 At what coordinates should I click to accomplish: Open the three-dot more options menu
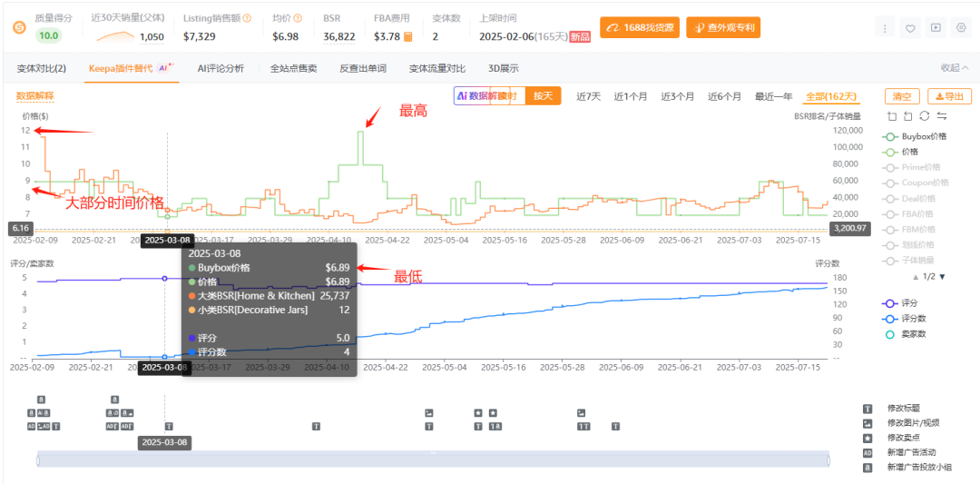tap(885, 28)
